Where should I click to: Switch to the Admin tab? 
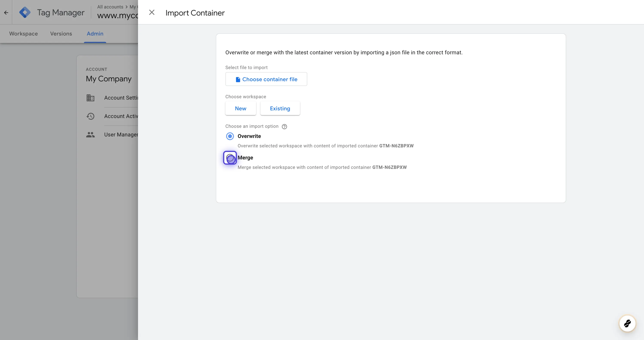(94, 34)
